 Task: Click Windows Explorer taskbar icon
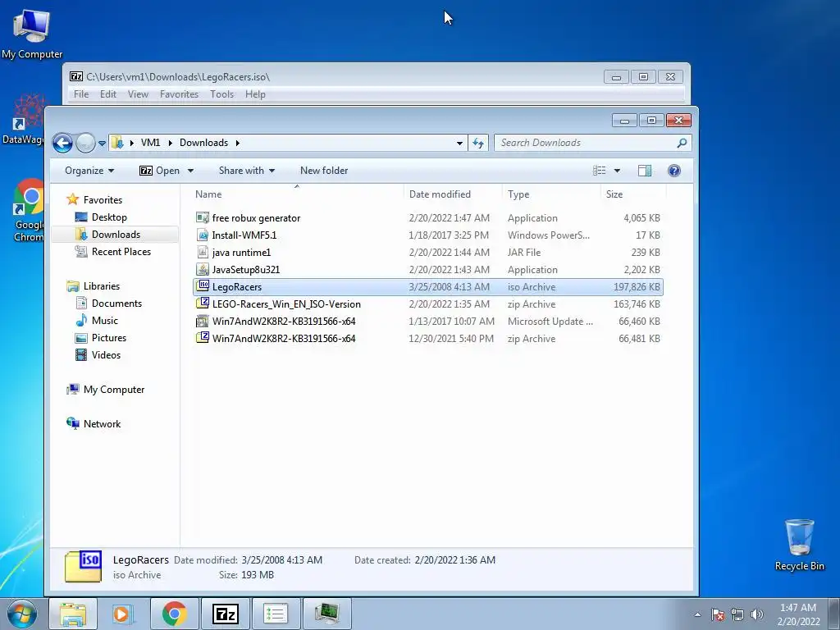(x=73, y=614)
